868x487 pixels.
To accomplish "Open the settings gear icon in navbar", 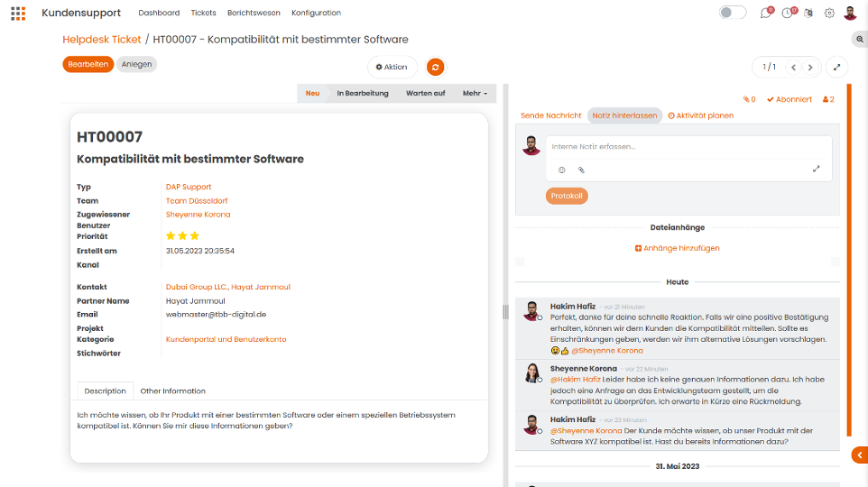I will [829, 13].
